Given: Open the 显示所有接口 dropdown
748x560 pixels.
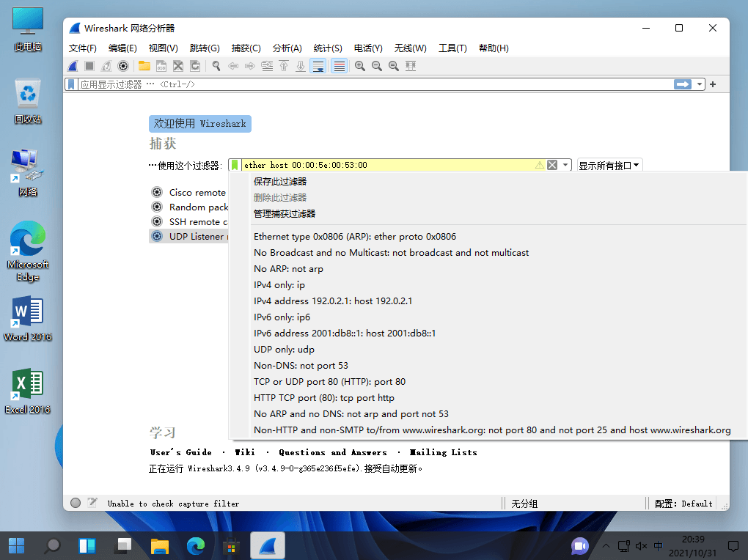Looking at the screenshot, I should click(x=609, y=166).
